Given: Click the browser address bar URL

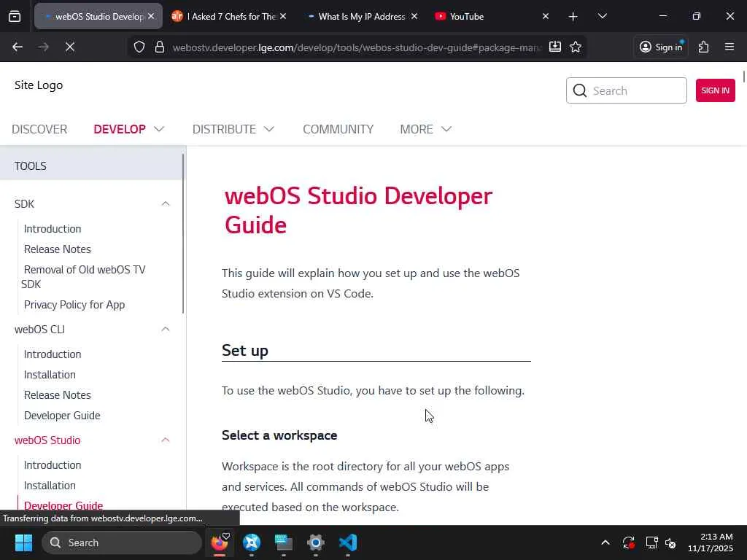Looking at the screenshot, I should click(356, 47).
